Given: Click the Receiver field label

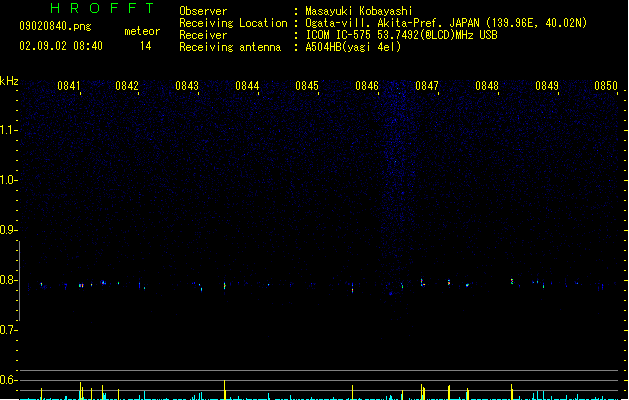Looking at the screenshot, I should (x=203, y=35).
